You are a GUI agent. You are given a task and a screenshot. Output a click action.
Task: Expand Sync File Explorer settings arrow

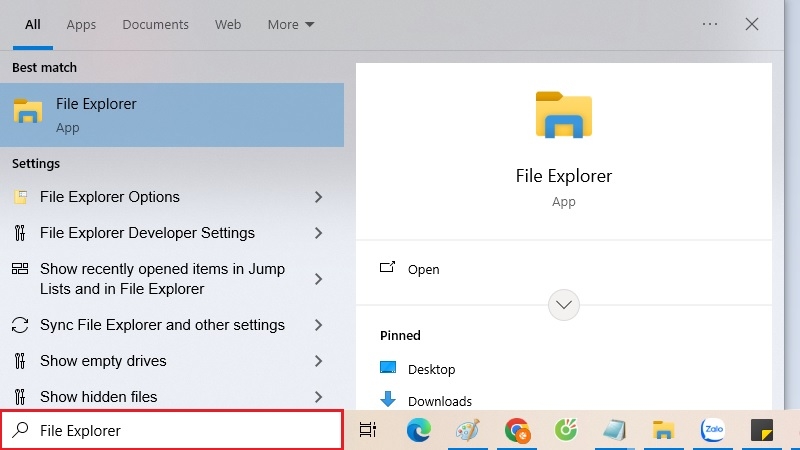coord(318,325)
